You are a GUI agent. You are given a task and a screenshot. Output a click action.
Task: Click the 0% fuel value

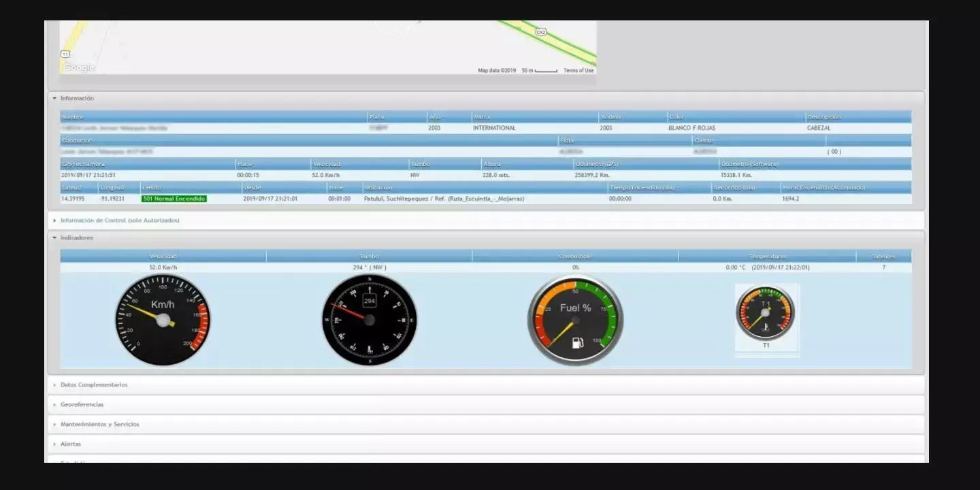[x=576, y=267]
